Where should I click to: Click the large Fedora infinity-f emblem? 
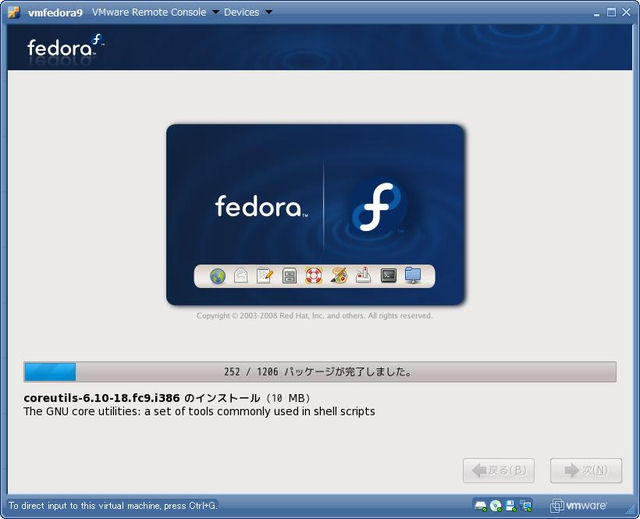376,207
